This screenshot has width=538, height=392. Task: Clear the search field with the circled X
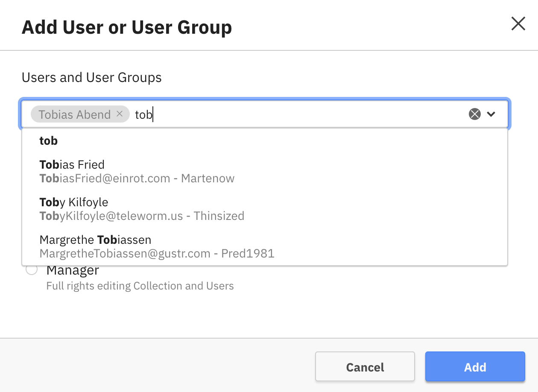click(x=474, y=114)
